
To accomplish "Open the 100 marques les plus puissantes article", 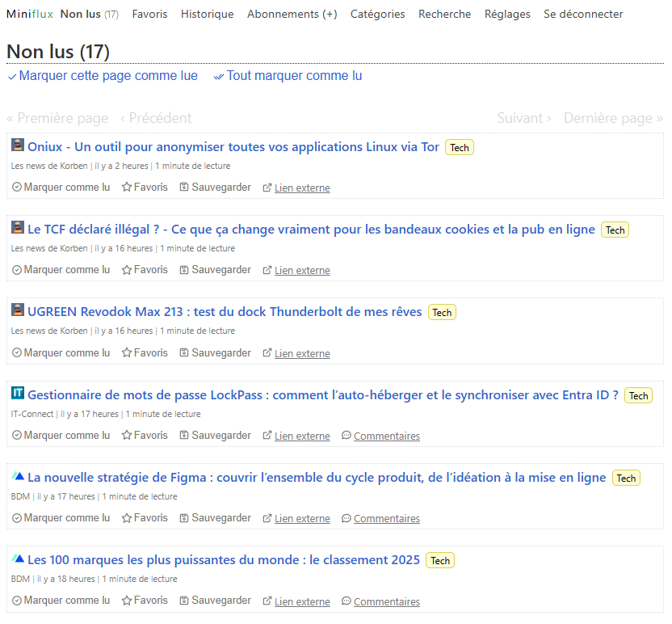I will pos(224,559).
